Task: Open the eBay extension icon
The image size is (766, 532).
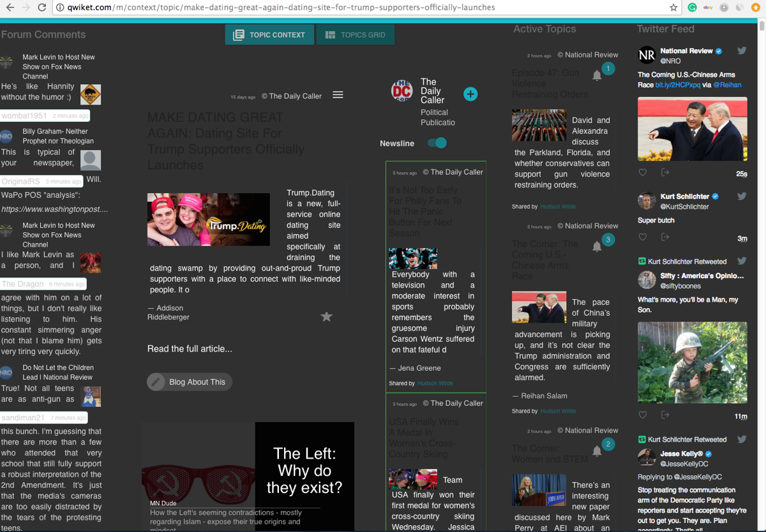Action: pos(708,8)
